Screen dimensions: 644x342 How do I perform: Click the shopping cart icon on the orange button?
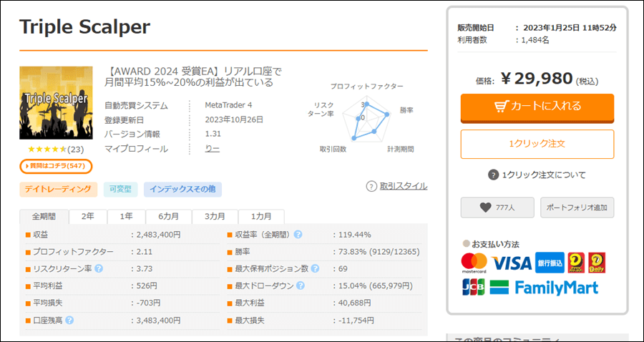[502, 107]
